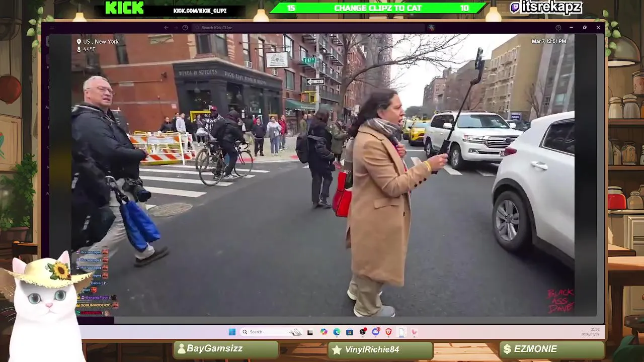Open the Task View taskbar icon
This screenshot has height=362, width=644.
coord(310,332)
